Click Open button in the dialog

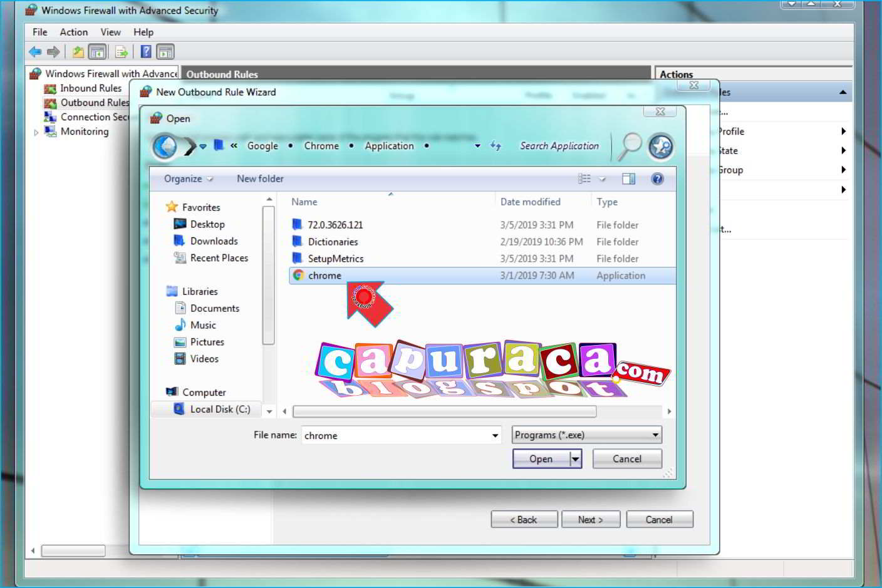[x=541, y=459]
